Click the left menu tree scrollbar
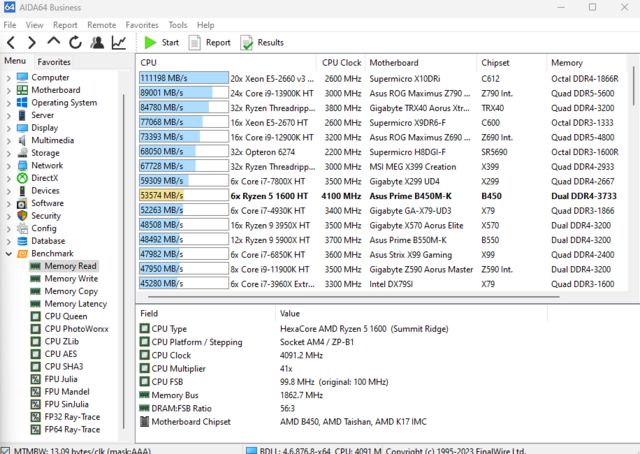This screenshot has width=640, height=454. pyautogui.click(x=124, y=261)
